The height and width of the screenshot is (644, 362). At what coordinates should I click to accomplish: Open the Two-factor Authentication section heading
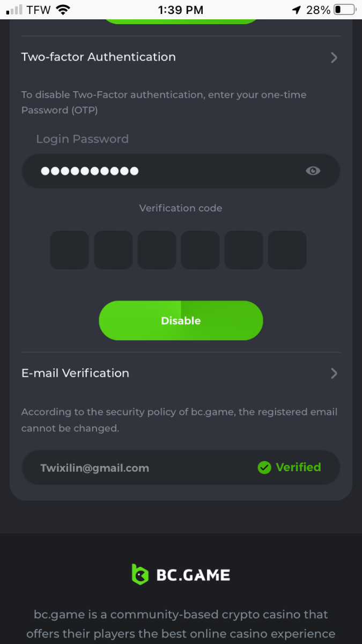(x=99, y=57)
